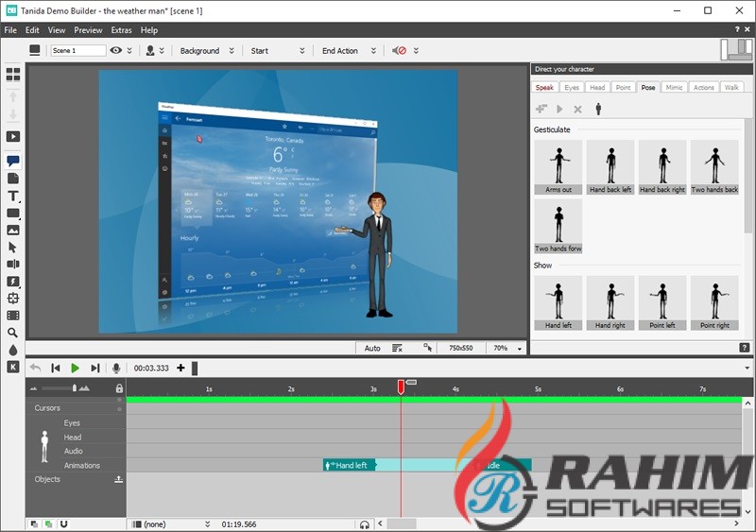Switch to the Walk tab
Viewport: 756px width, 532px height.
point(731,87)
